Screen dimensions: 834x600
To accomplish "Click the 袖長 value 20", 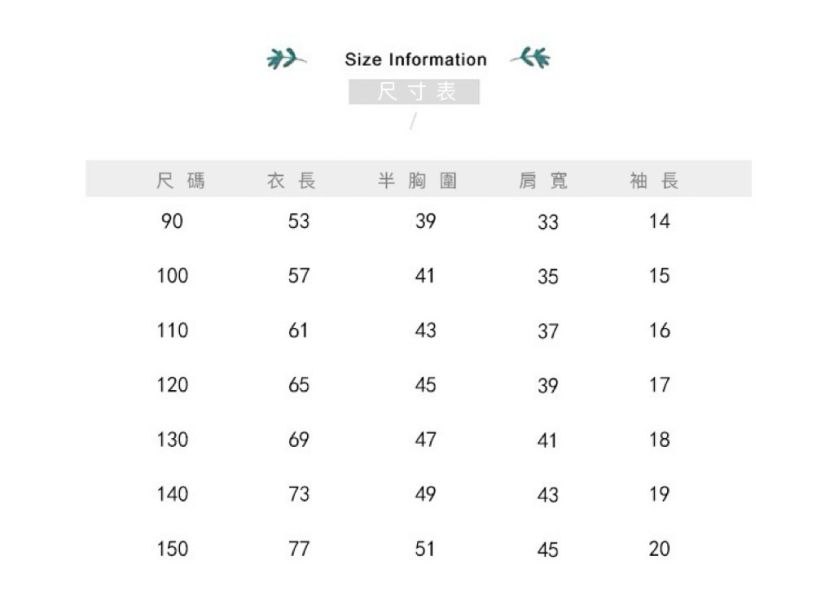I will (x=659, y=548).
